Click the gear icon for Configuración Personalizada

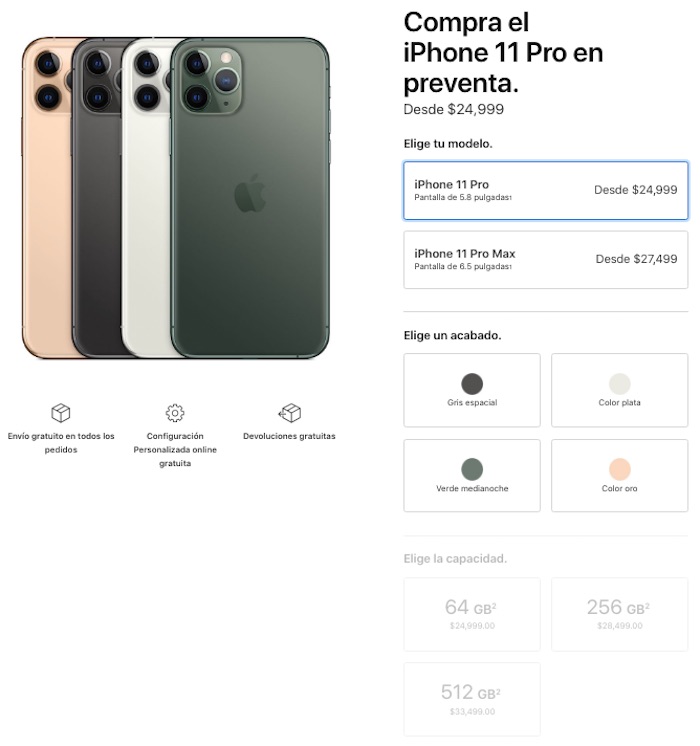pos(175,413)
